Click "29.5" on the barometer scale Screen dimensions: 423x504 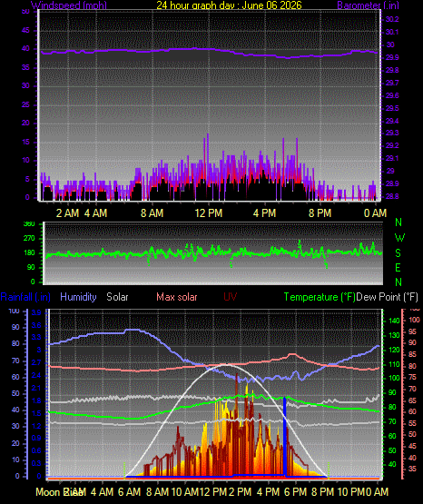click(x=392, y=108)
